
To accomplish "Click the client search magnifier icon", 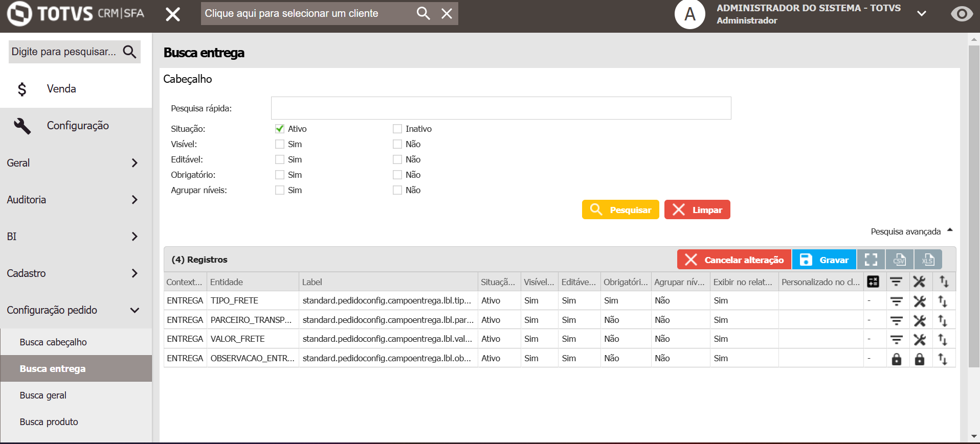I will point(423,13).
